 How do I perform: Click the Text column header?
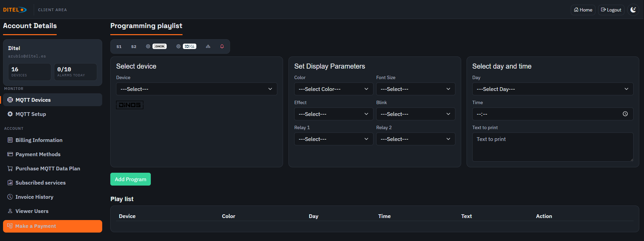click(467, 216)
